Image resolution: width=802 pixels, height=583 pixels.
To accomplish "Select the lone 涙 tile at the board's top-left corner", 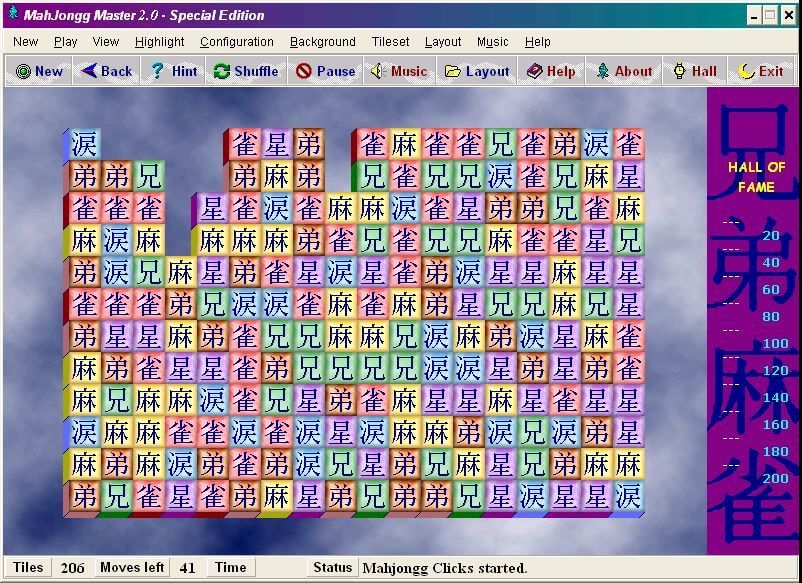I will coord(84,144).
